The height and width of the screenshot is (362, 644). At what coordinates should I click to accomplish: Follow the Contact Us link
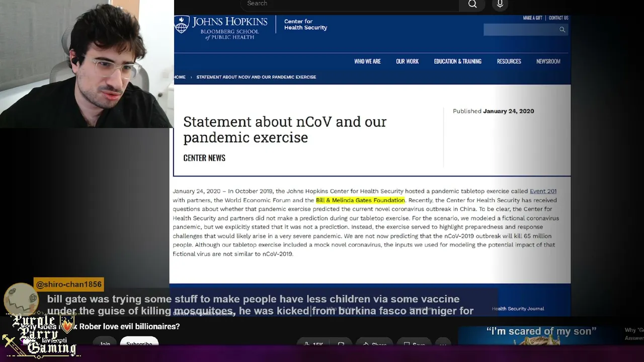click(558, 18)
